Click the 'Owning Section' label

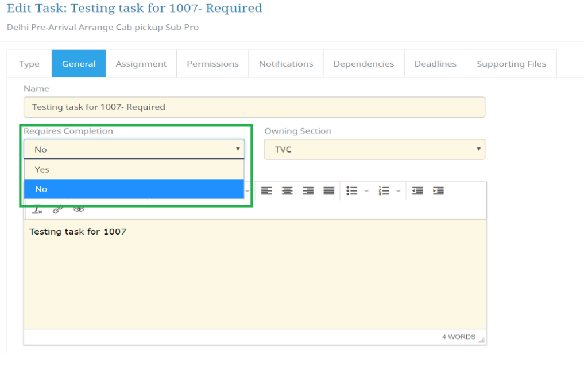tap(298, 131)
